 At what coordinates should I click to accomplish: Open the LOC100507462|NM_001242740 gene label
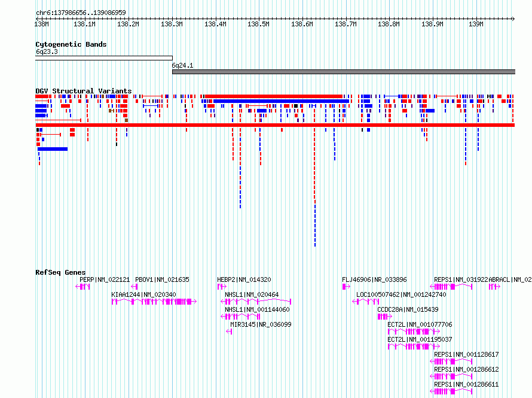(x=401, y=295)
